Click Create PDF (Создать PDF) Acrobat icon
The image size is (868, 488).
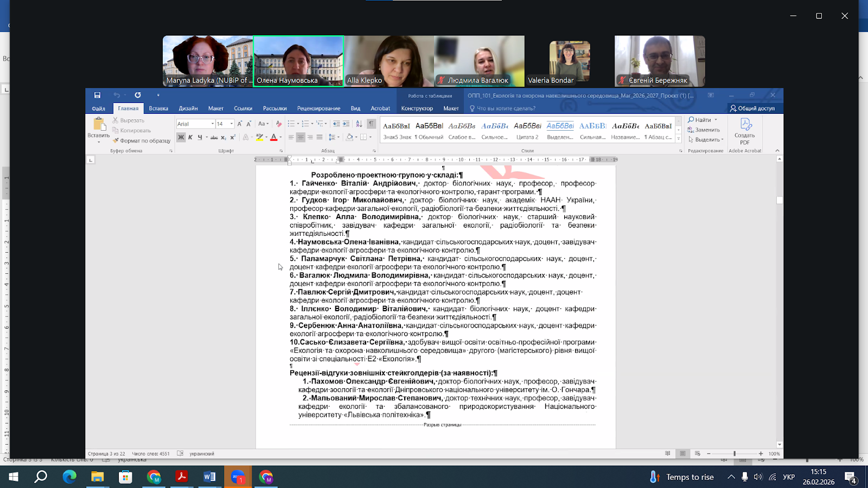point(745,131)
